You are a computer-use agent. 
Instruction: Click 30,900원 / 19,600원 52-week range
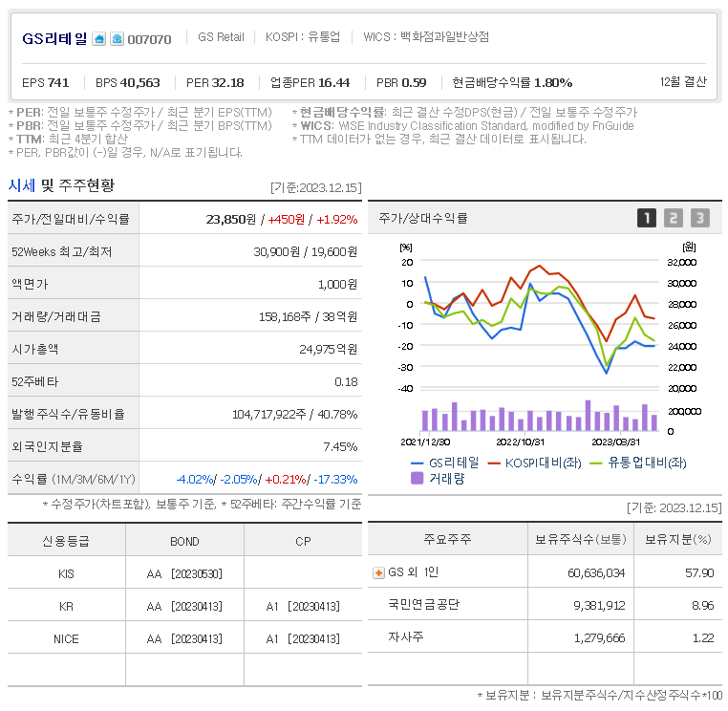coord(305,251)
